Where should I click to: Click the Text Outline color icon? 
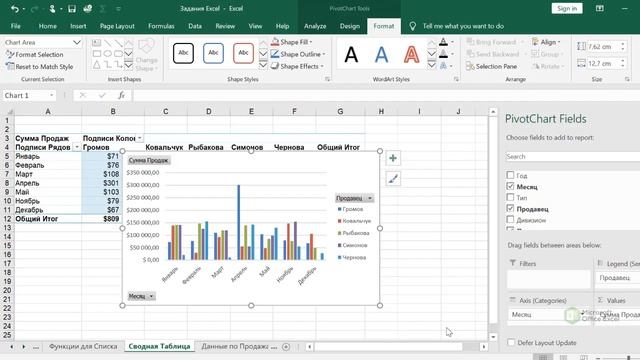click(x=443, y=54)
